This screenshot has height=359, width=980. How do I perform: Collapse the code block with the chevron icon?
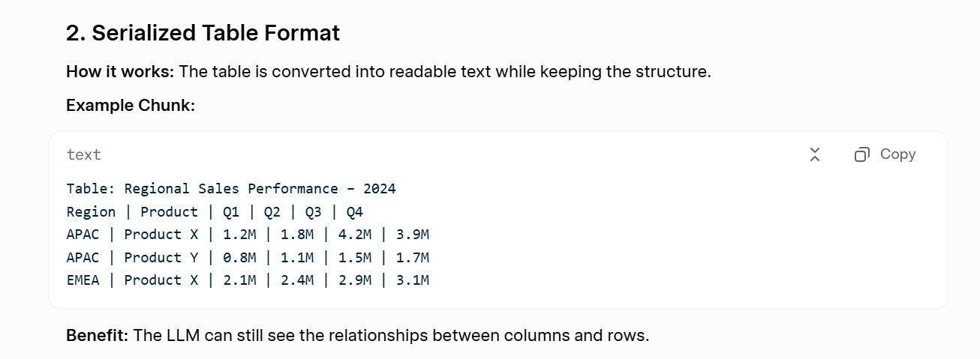coord(815,154)
